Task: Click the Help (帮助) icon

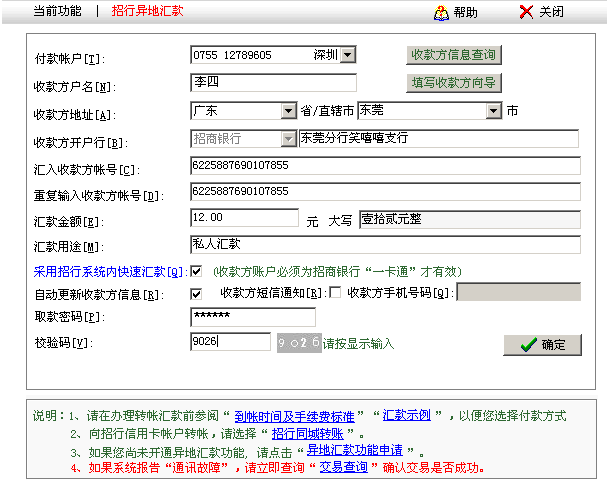Action: pos(441,12)
